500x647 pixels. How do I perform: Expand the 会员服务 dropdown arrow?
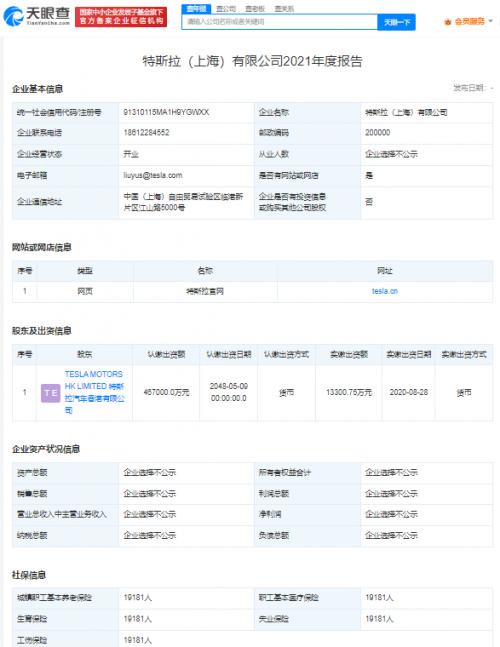click(491, 21)
